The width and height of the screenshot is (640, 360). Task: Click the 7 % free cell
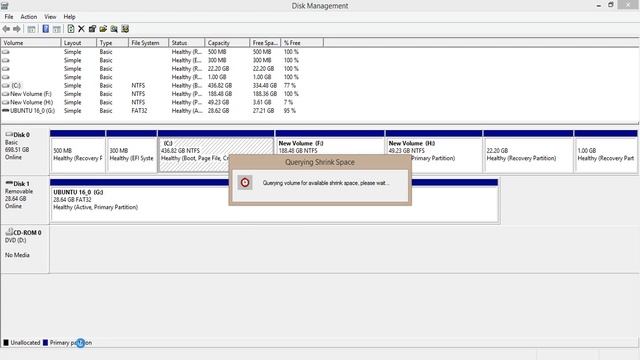[289, 102]
